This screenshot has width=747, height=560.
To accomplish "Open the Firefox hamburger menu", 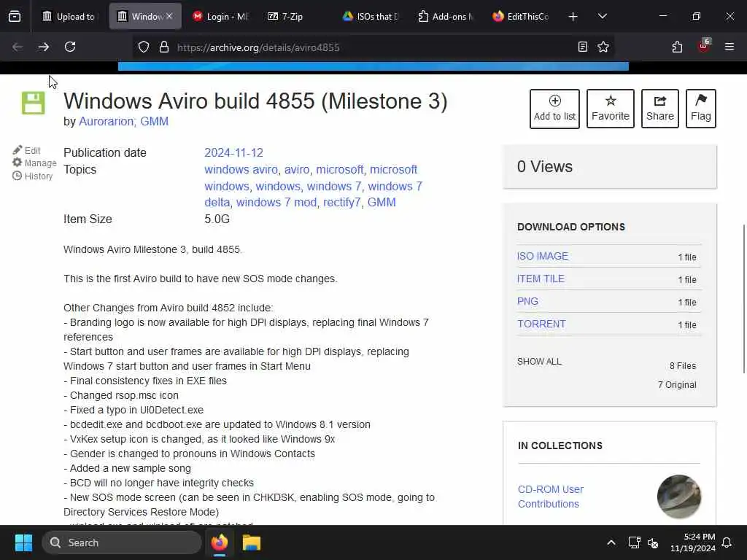I will (729, 47).
